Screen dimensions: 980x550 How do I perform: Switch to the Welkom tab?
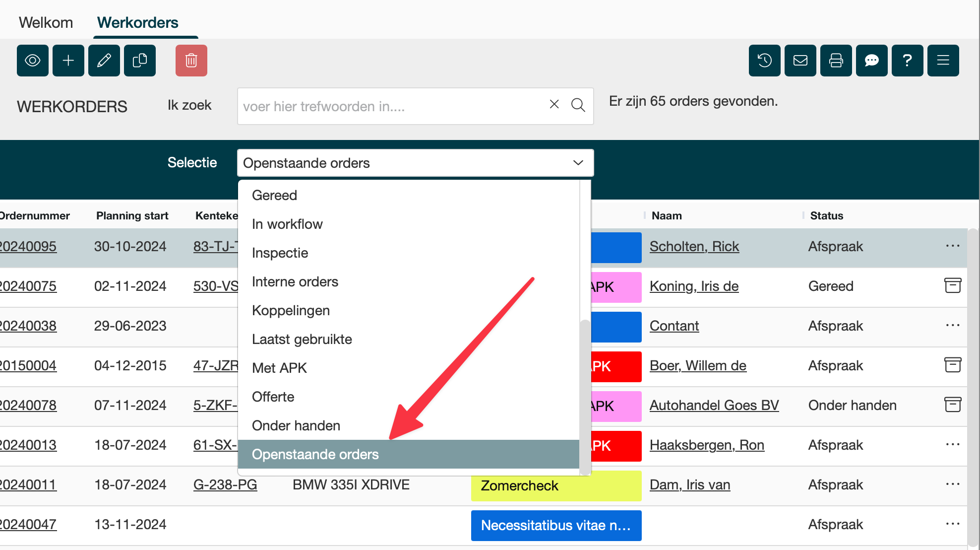[x=46, y=22]
